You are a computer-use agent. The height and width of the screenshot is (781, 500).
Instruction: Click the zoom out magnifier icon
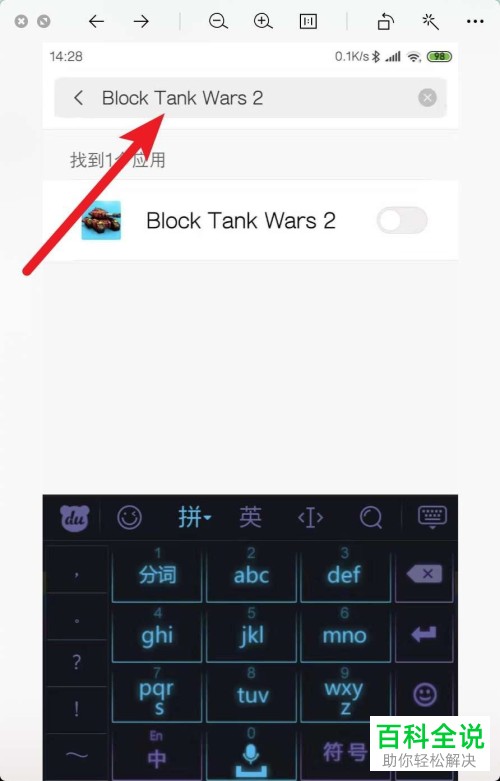pos(218,21)
